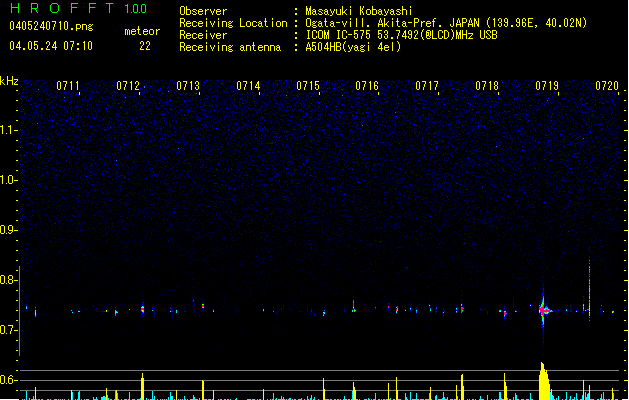The image size is (629, 400).
Task: Click the date stamp 04.05.24 07:10
Action: (51, 46)
